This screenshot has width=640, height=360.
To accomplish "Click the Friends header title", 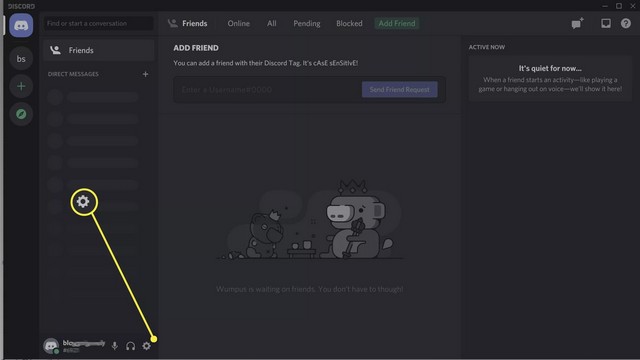I will (x=194, y=24).
